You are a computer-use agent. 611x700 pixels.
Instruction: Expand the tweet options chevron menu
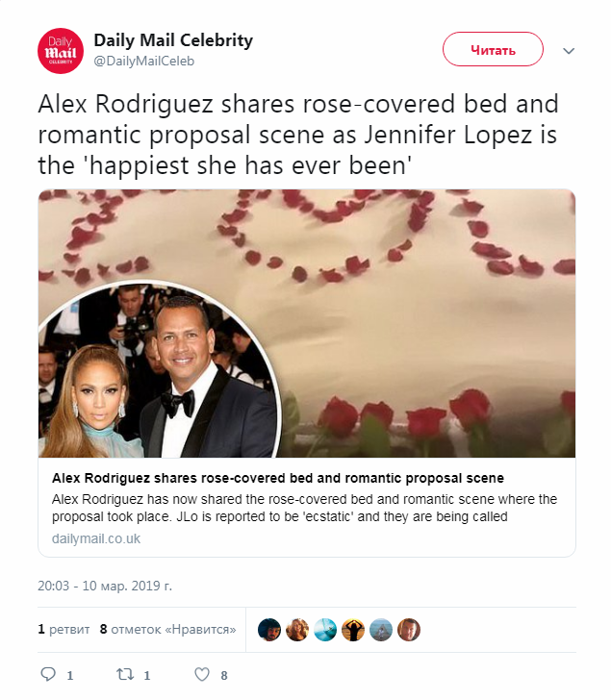coord(568,50)
